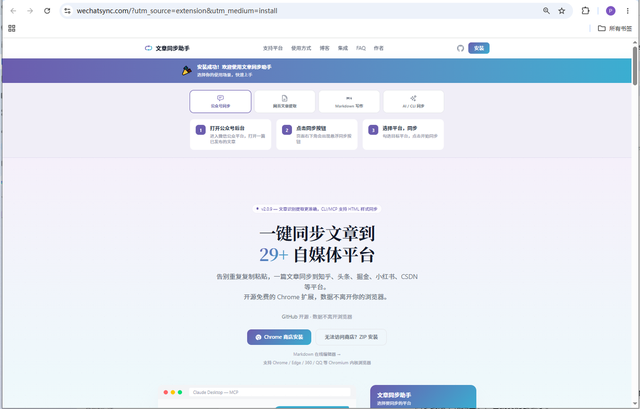This screenshot has height=409, width=640.
Task: Open 集成 in the site nav
Action: pyautogui.click(x=343, y=48)
